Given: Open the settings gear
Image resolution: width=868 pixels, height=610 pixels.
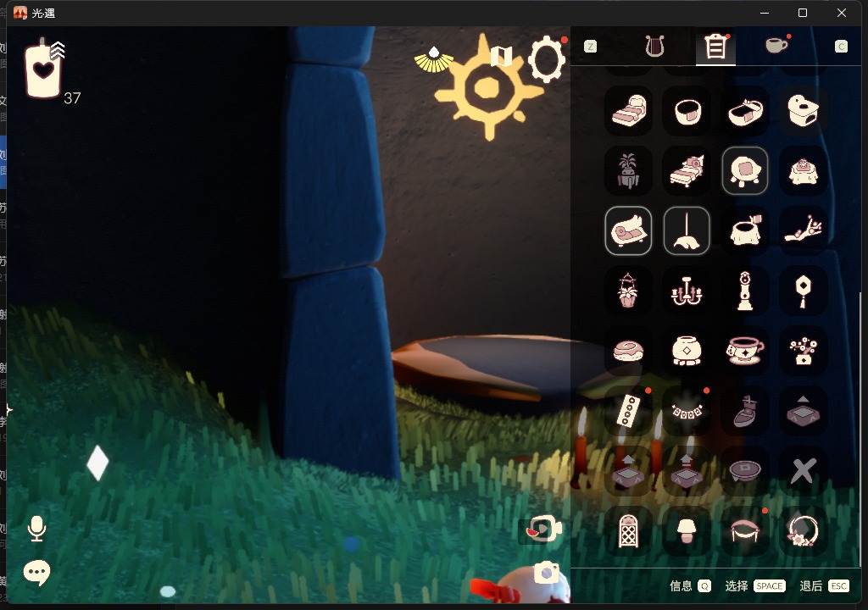Looking at the screenshot, I should [547, 59].
